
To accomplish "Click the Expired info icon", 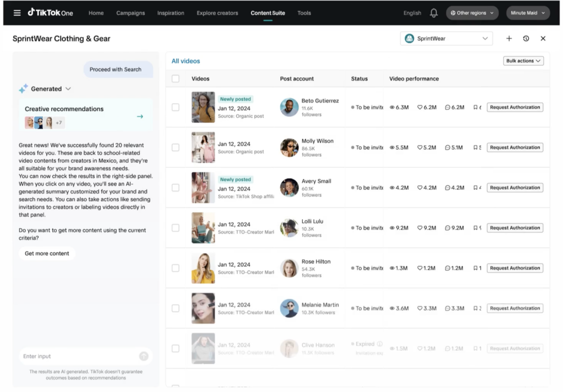I will coord(380,344).
